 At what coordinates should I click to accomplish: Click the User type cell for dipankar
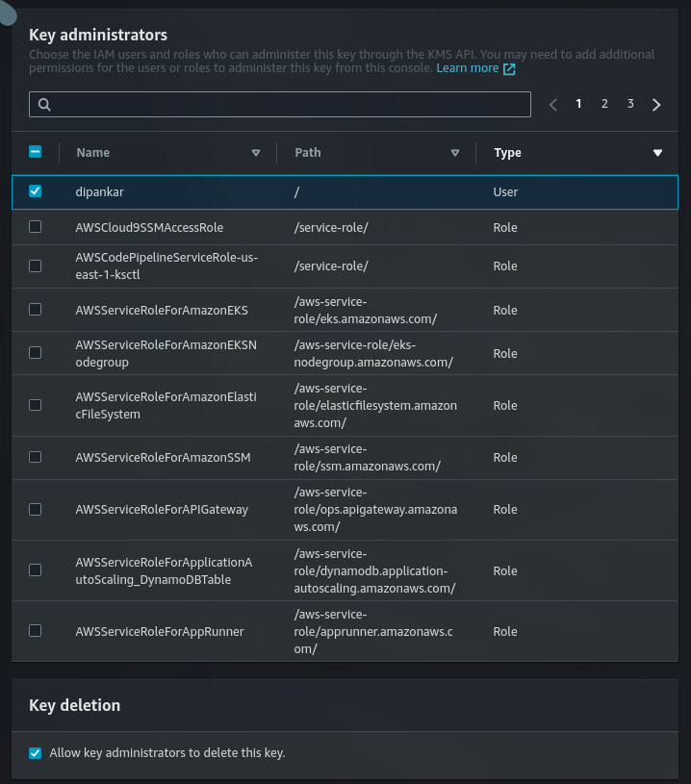click(x=505, y=192)
